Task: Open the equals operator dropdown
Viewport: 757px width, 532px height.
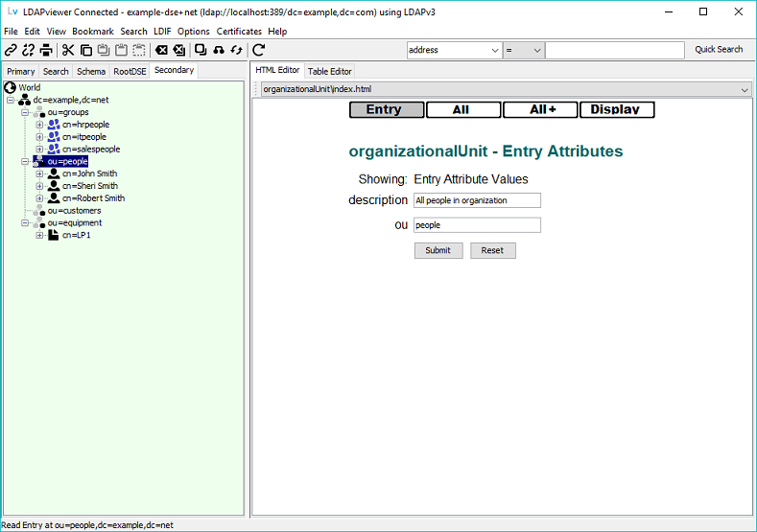Action: tap(536, 50)
